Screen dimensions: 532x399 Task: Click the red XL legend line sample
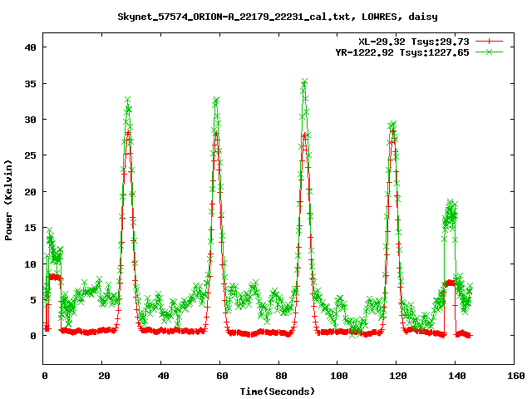[489, 42]
